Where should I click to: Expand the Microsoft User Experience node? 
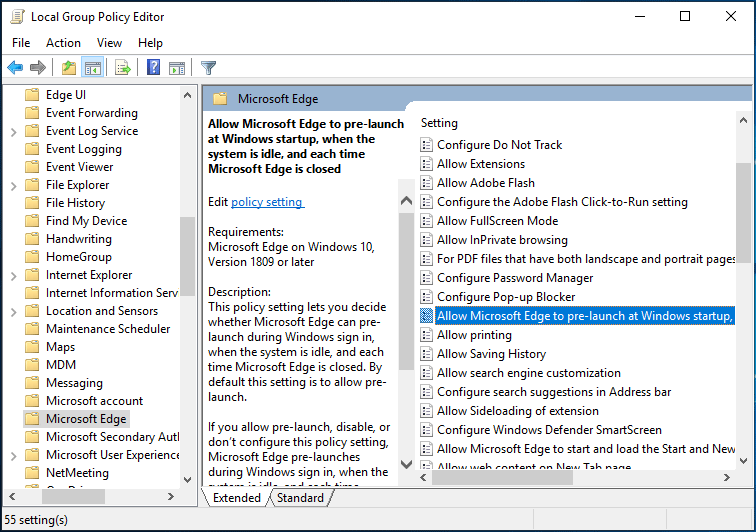pyautogui.click(x=14, y=456)
